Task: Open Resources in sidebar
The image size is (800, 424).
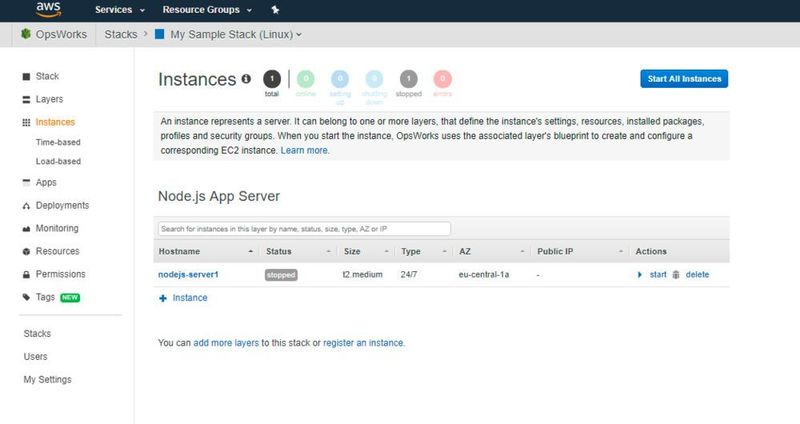Action: tap(58, 251)
